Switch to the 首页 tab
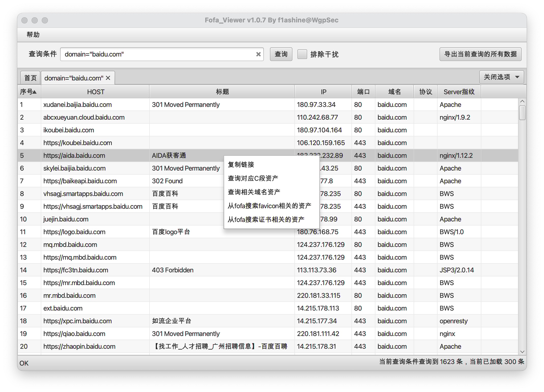The height and width of the screenshot is (392, 544). pyautogui.click(x=30, y=78)
